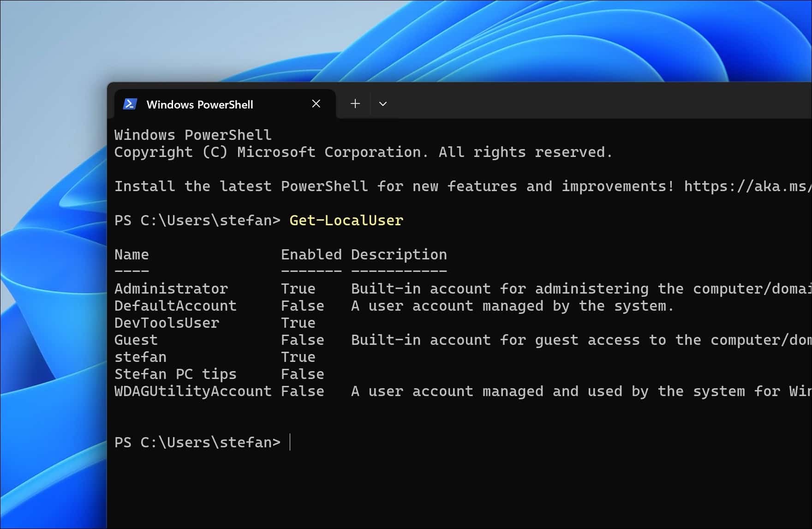Screen dimensions: 812x529
Task: Click the Name column header
Action: click(131, 255)
